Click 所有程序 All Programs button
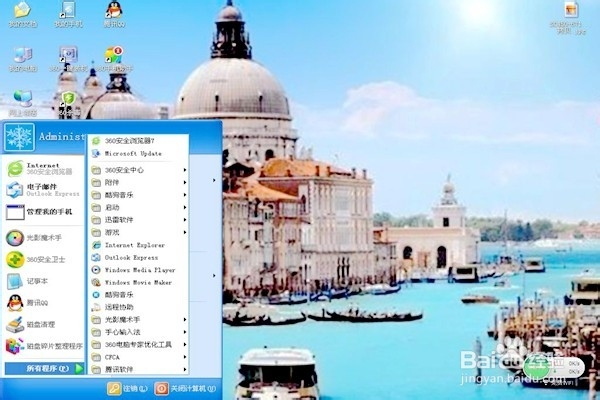This screenshot has width=600, height=400. (44, 368)
